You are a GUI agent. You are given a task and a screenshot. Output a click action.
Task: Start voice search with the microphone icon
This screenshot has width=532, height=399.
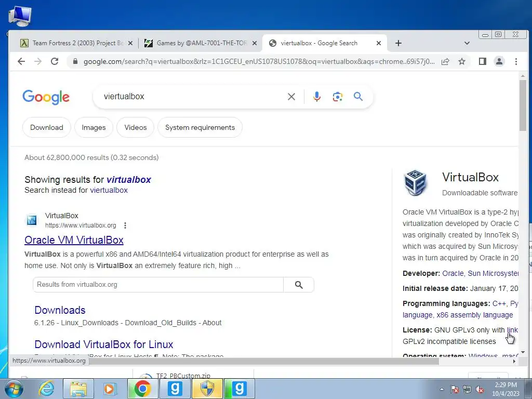coord(316,97)
